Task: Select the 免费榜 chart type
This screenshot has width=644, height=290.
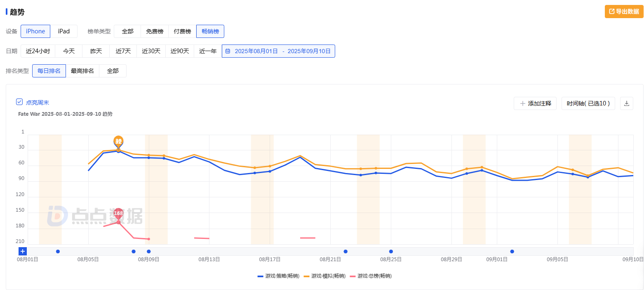Action: [x=155, y=31]
